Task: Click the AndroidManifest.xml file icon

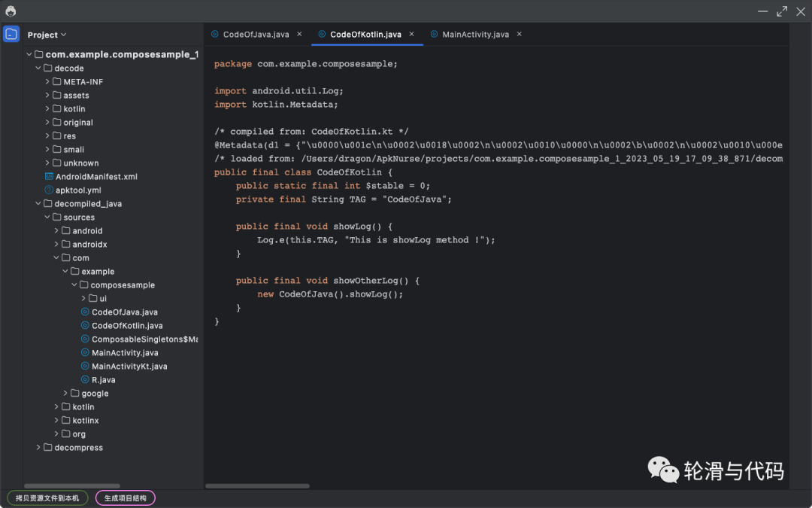Action: (x=49, y=176)
